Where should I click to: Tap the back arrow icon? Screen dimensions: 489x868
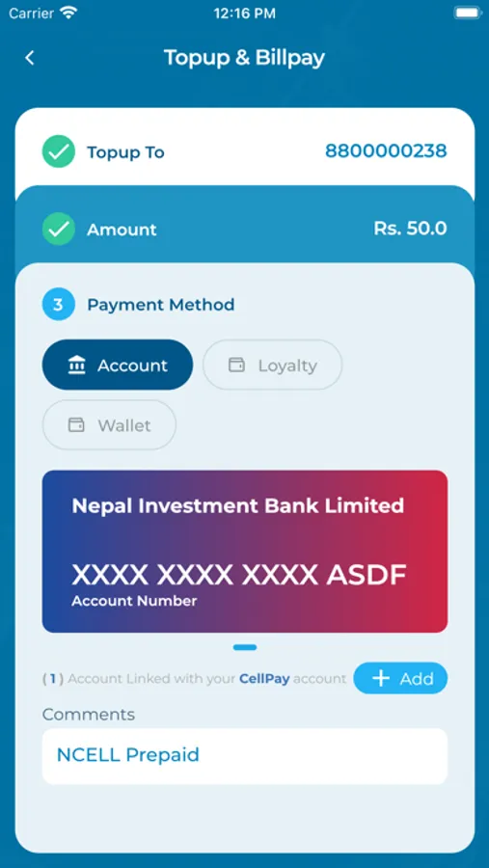pyautogui.click(x=30, y=58)
